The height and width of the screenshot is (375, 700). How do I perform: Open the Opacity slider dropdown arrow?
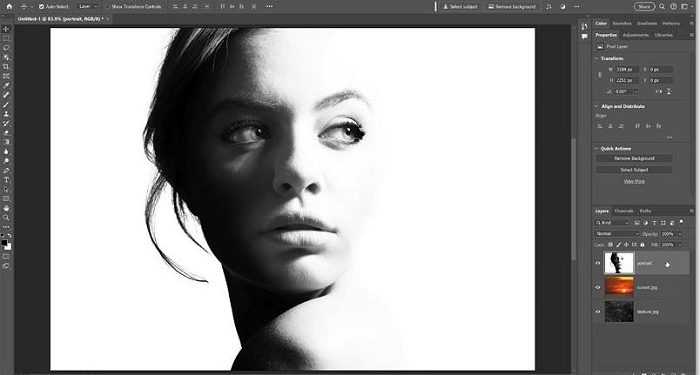pos(680,234)
